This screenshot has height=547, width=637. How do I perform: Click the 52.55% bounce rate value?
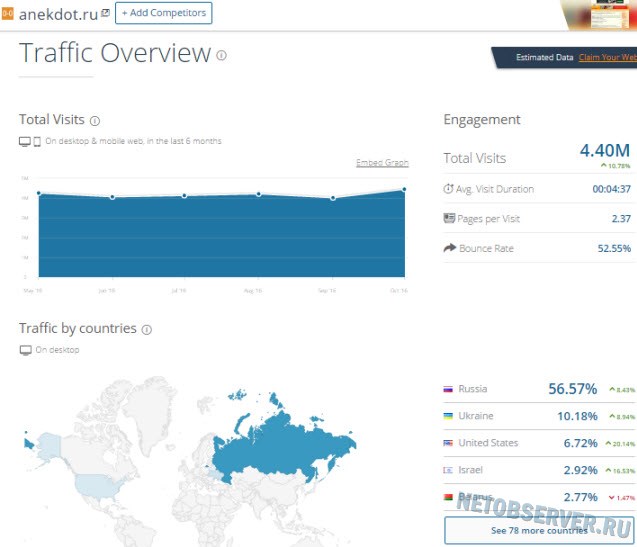[614, 248]
